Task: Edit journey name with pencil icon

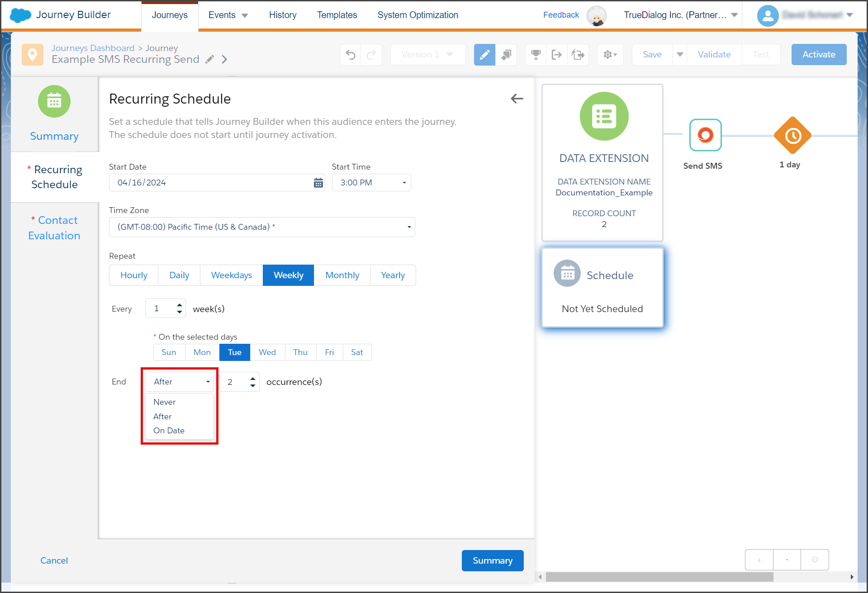Action: 209,59
